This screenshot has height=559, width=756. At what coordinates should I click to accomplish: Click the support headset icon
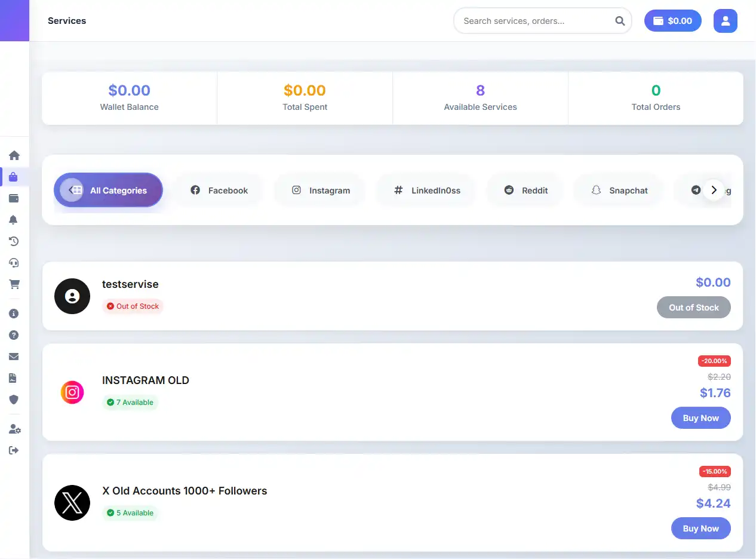[x=14, y=263]
